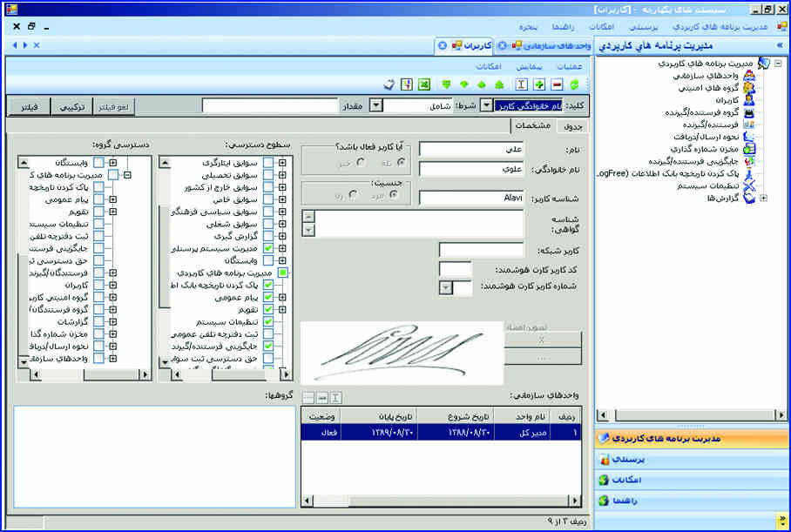
Task: Toggle the مدیریت سیستم پرسنلی checkbox in access levels
Action: tap(268, 248)
